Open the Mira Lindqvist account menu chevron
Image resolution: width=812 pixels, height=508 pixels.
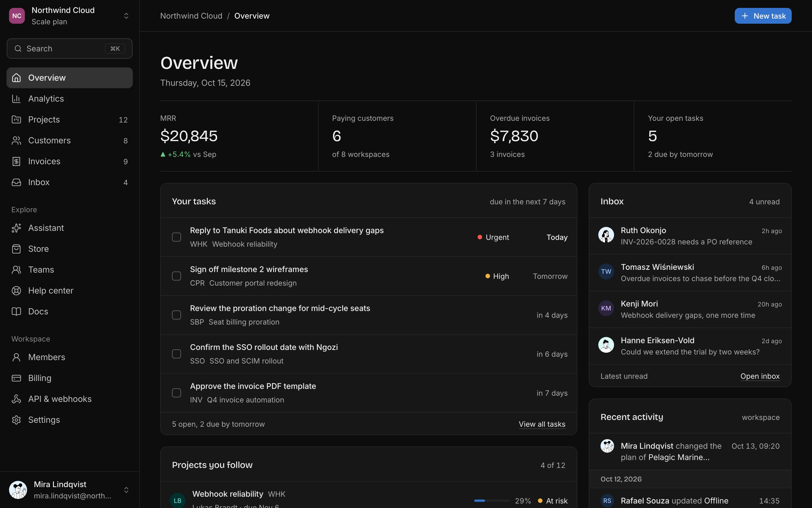click(x=126, y=490)
